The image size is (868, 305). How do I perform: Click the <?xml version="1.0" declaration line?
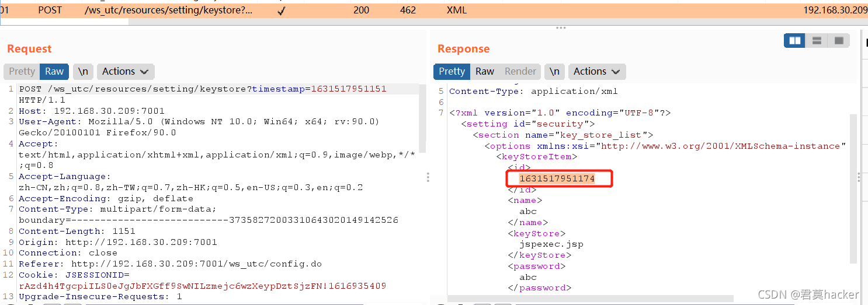point(560,113)
